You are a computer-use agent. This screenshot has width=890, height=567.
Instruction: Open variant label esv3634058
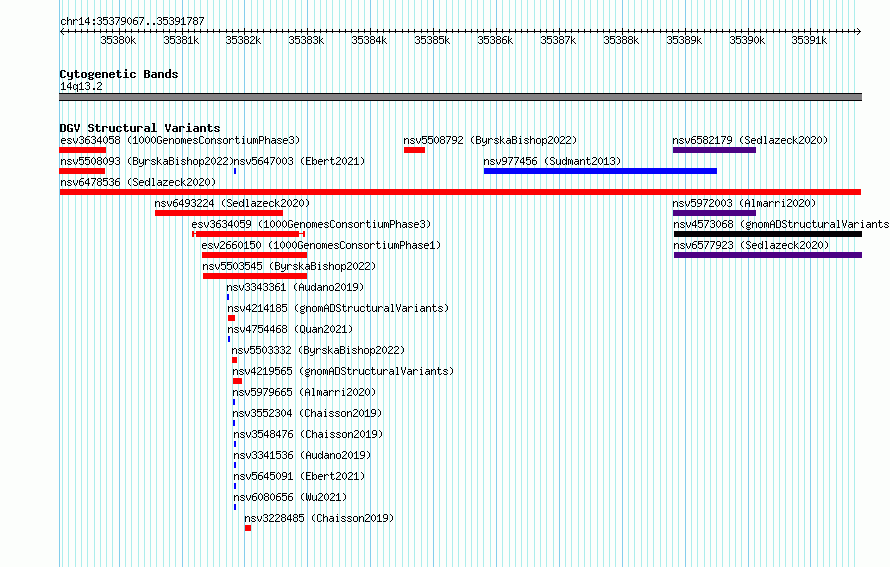tap(180, 140)
